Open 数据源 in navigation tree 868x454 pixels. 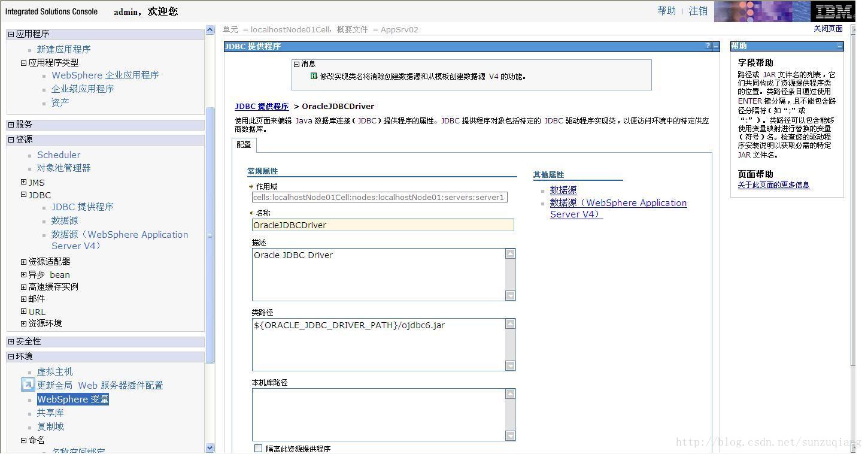click(65, 220)
